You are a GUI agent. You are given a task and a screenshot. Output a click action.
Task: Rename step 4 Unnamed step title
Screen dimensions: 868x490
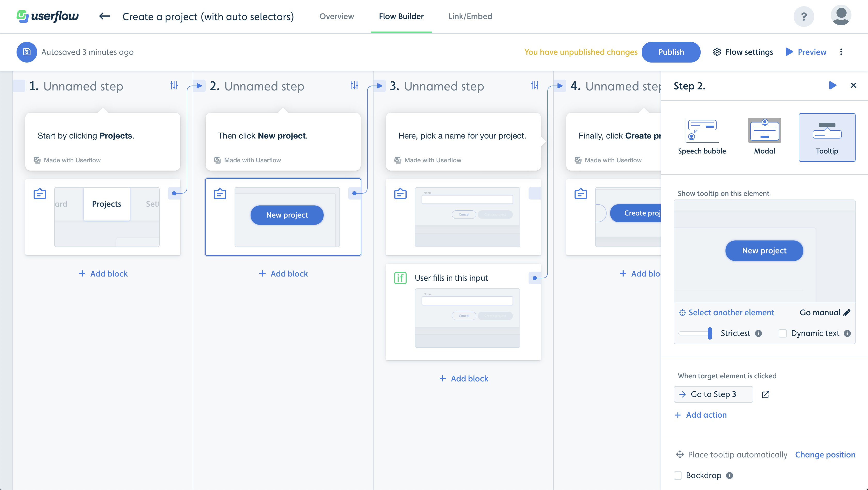coord(623,86)
